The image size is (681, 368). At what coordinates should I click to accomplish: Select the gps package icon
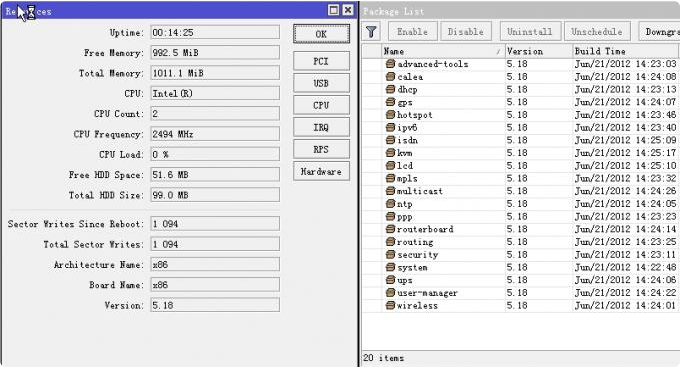point(390,102)
